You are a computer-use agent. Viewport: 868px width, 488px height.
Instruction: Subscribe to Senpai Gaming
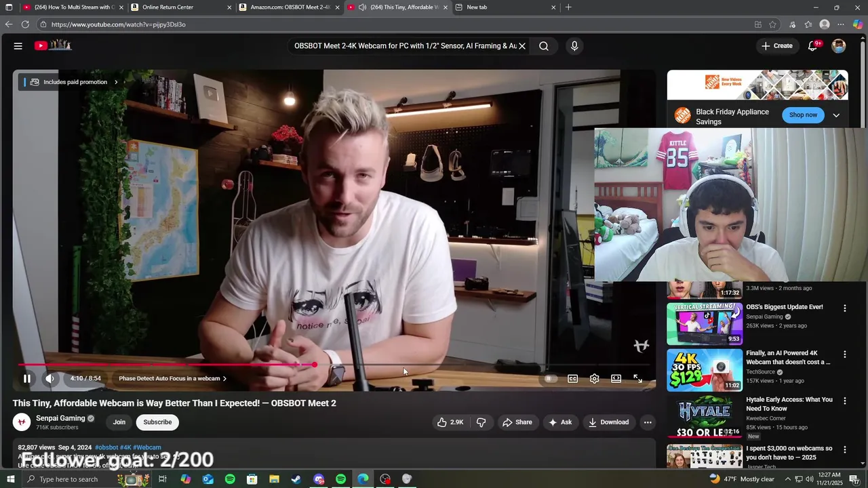[x=157, y=422]
